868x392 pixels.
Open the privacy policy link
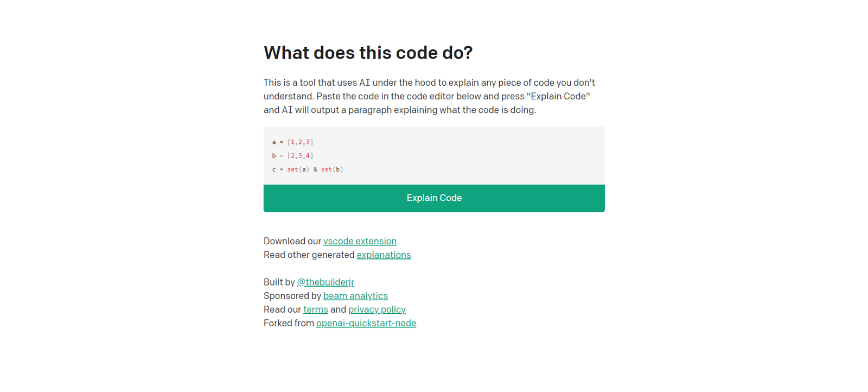(x=376, y=309)
